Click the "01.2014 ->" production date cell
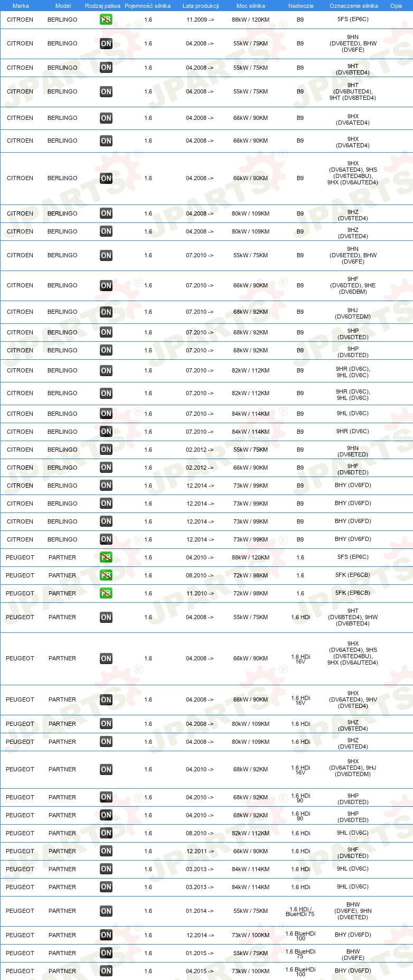The width and height of the screenshot is (413, 980). coord(200,911)
